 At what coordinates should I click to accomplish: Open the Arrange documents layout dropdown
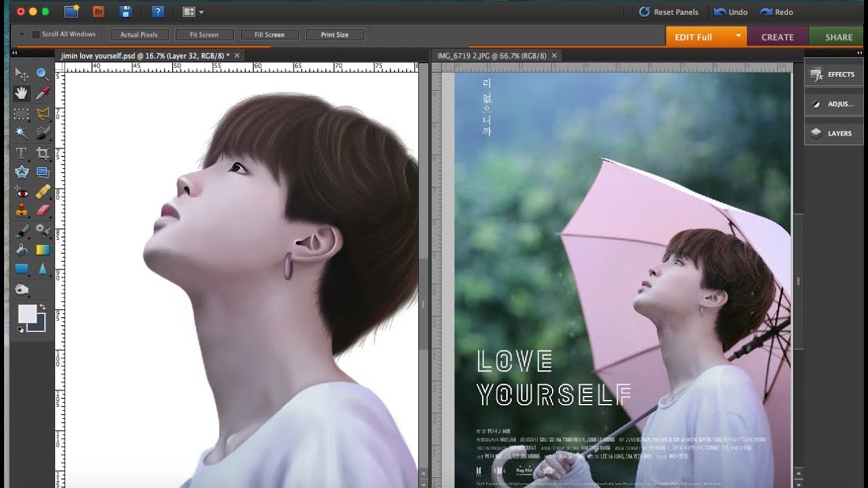pos(193,12)
